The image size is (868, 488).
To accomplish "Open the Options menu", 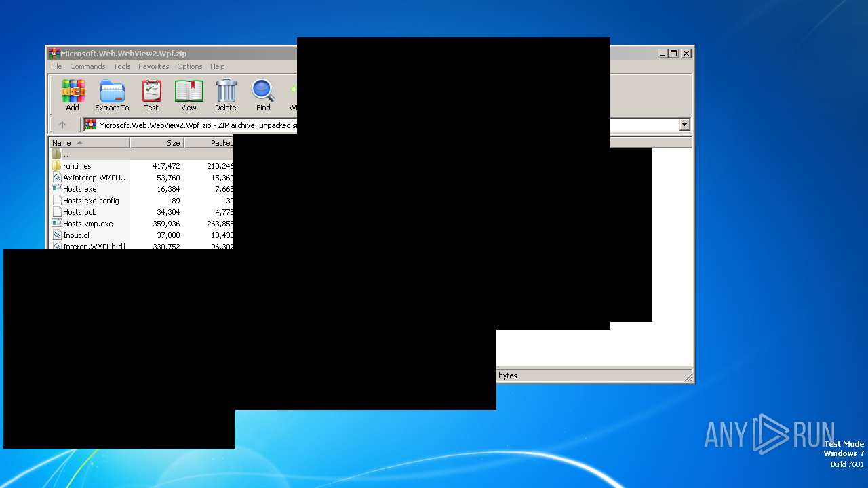I will [x=190, y=66].
